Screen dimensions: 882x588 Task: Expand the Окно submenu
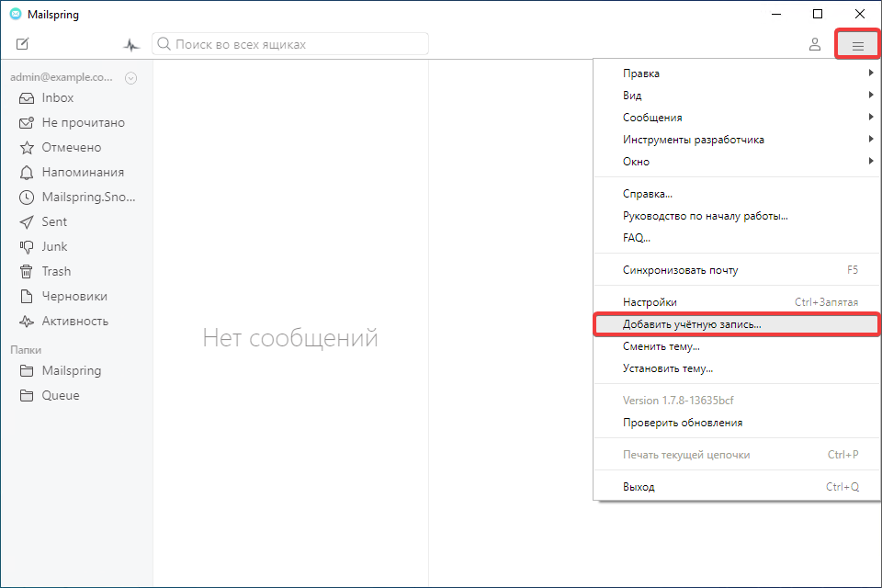[x=737, y=161]
